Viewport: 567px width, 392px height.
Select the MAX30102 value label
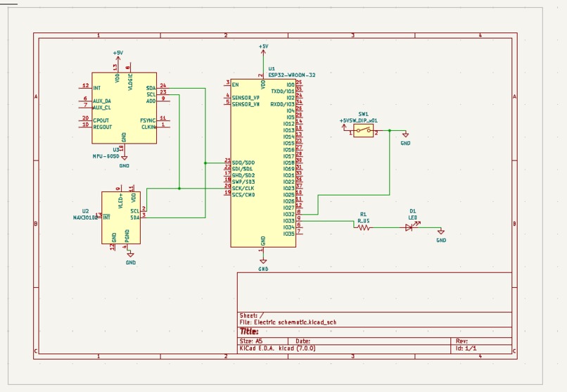(x=85, y=217)
